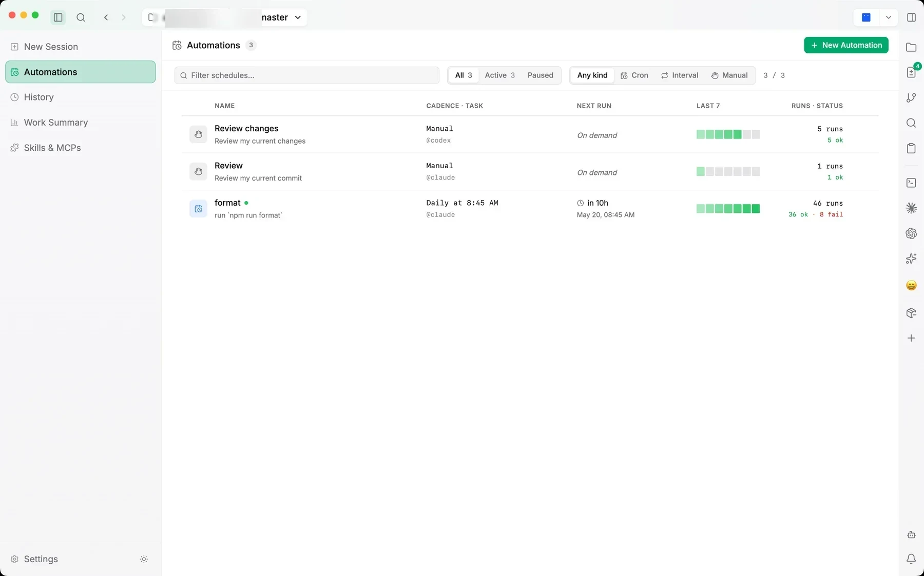Image resolution: width=924 pixels, height=576 pixels.
Task: Click 'May 20, 08:45 AM' next run
Action: click(606, 215)
